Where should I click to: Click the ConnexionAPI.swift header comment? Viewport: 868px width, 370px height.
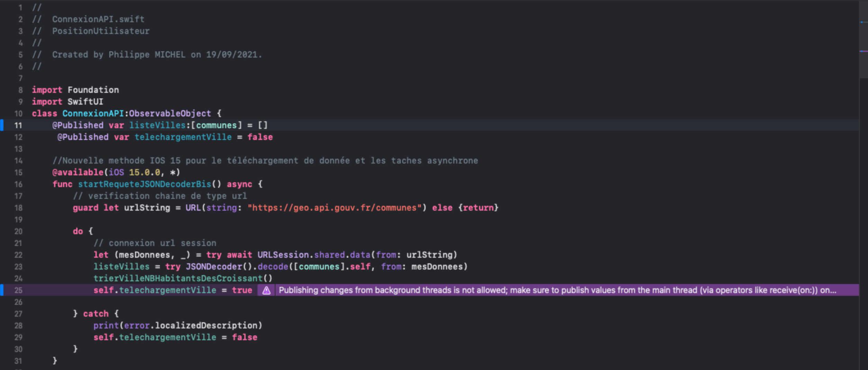tap(98, 19)
